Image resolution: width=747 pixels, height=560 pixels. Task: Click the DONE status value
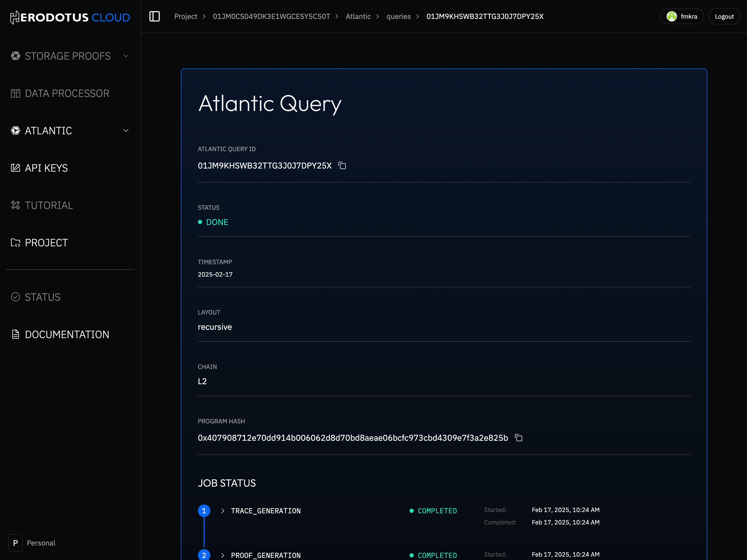click(217, 222)
